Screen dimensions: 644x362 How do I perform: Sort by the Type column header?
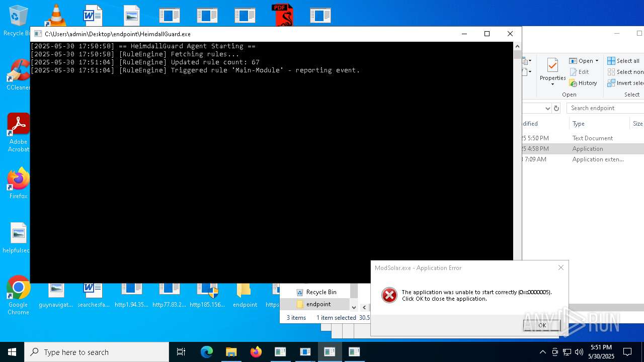coord(599,124)
